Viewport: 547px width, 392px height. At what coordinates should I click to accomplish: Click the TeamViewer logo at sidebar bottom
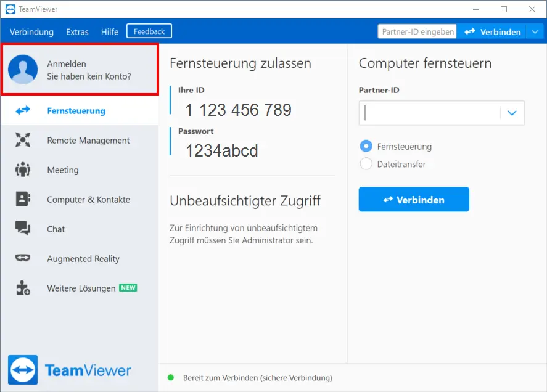click(x=70, y=370)
